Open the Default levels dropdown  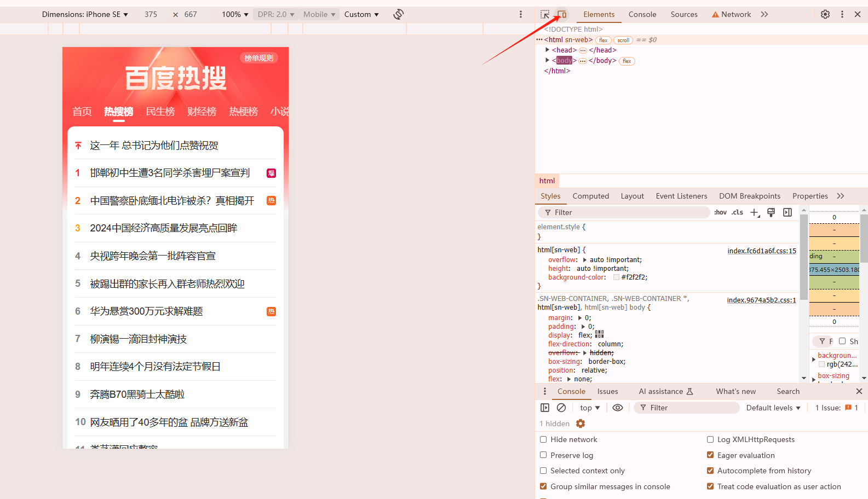(x=773, y=408)
